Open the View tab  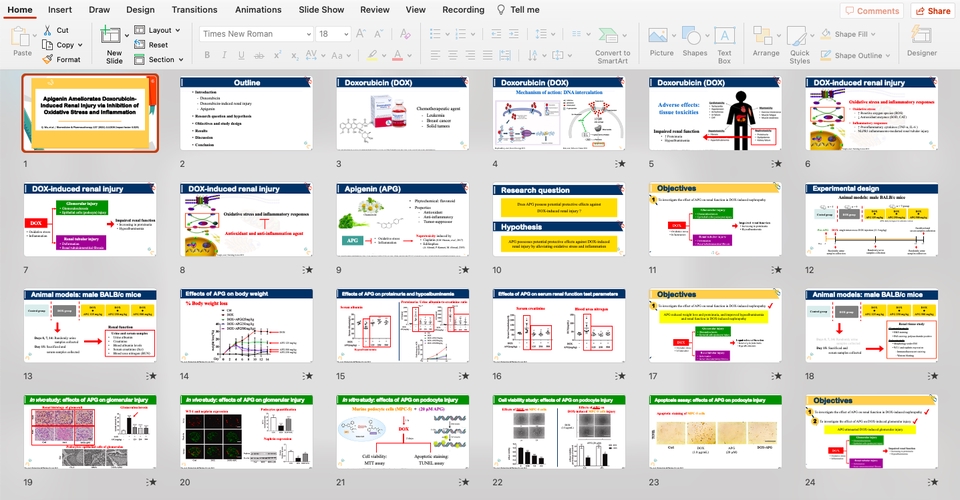pyautogui.click(x=415, y=10)
